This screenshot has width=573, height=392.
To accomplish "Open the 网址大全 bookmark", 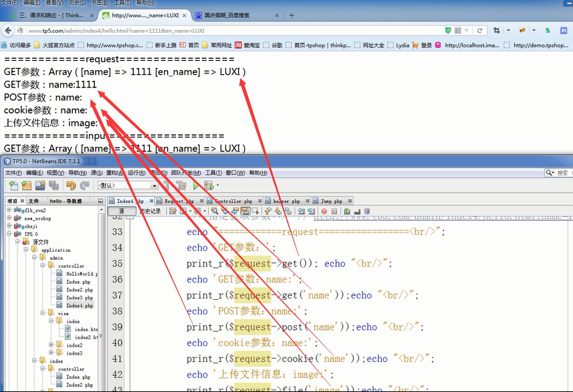I will click(x=370, y=45).
